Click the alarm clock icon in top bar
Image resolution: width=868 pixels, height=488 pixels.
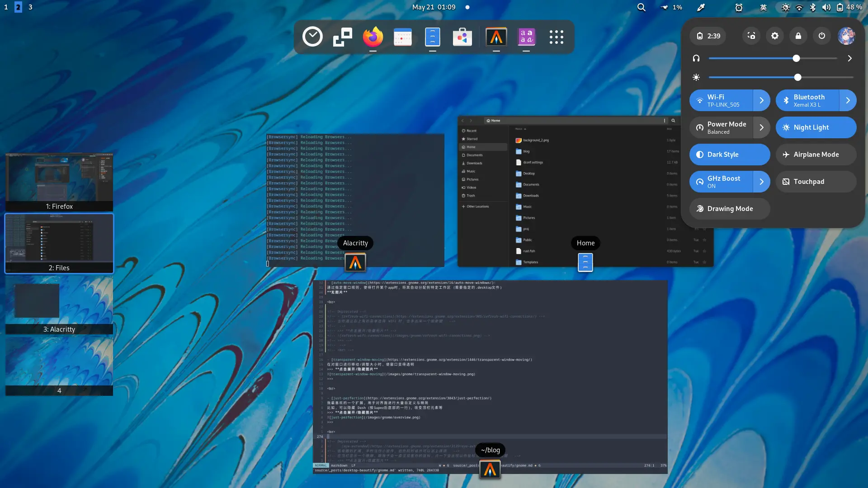[739, 7]
